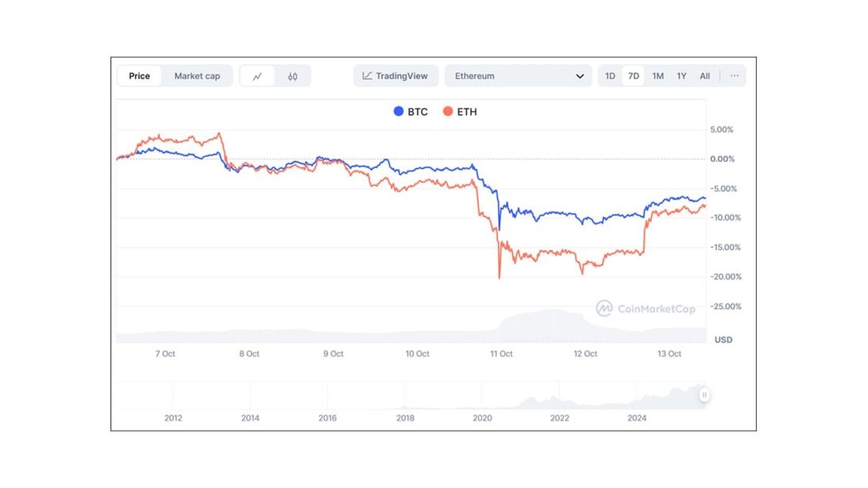The height and width of the screenshot is (488, 868).
Task: Open the chart in TradingView
Action: click(395, 75)
